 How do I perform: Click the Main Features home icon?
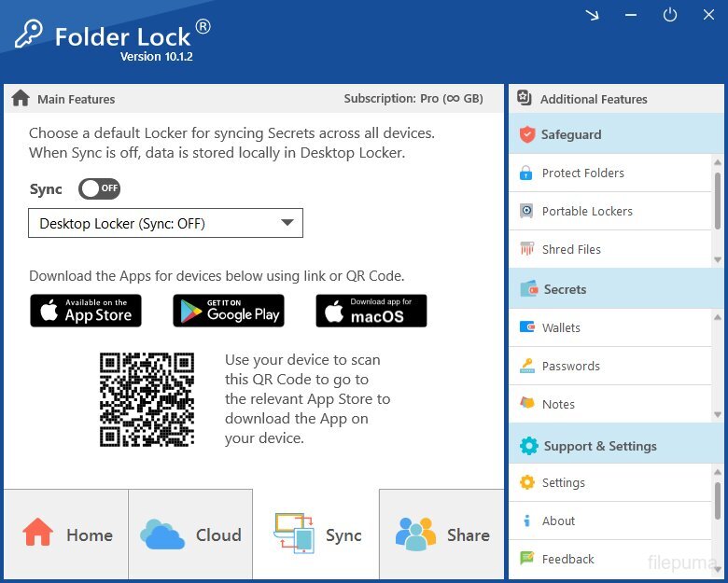21,98
